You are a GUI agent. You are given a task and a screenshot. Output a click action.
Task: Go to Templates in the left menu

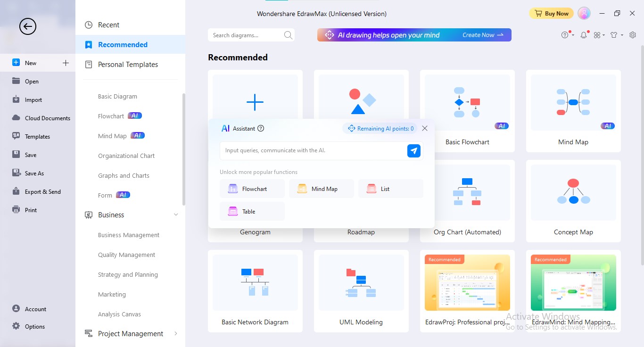[x=38, y=136]
